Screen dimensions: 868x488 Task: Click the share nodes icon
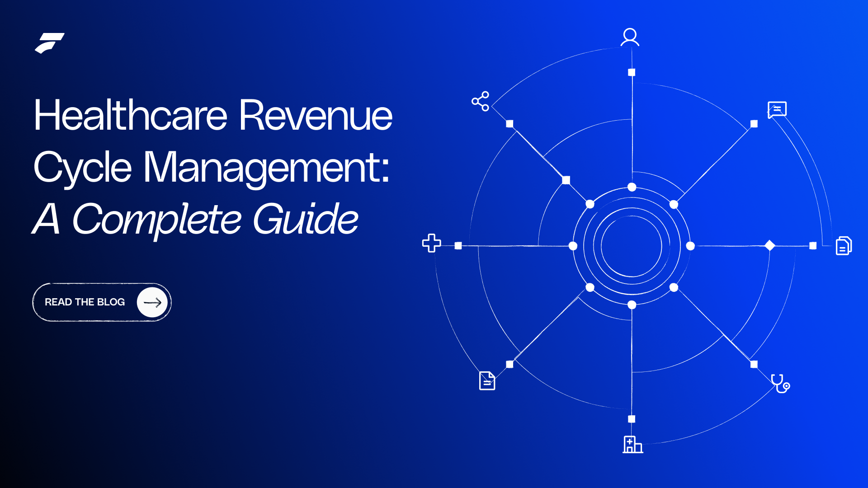tap(481, 101)
